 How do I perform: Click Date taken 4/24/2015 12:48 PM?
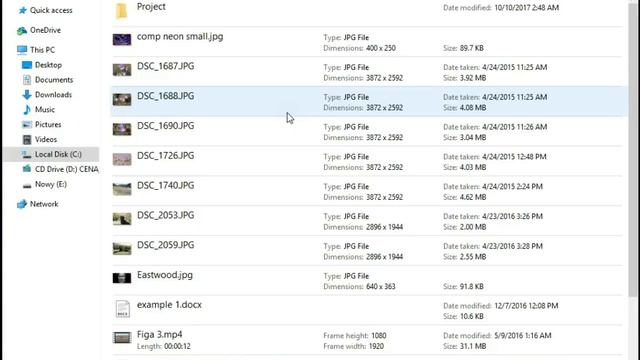[x=495, y=157]
